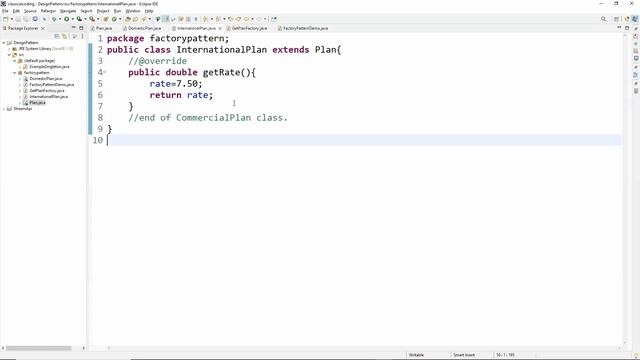640x360 pixels.
Task: Open the Run configurations dropdown arrow
Action: coord(73,19)
